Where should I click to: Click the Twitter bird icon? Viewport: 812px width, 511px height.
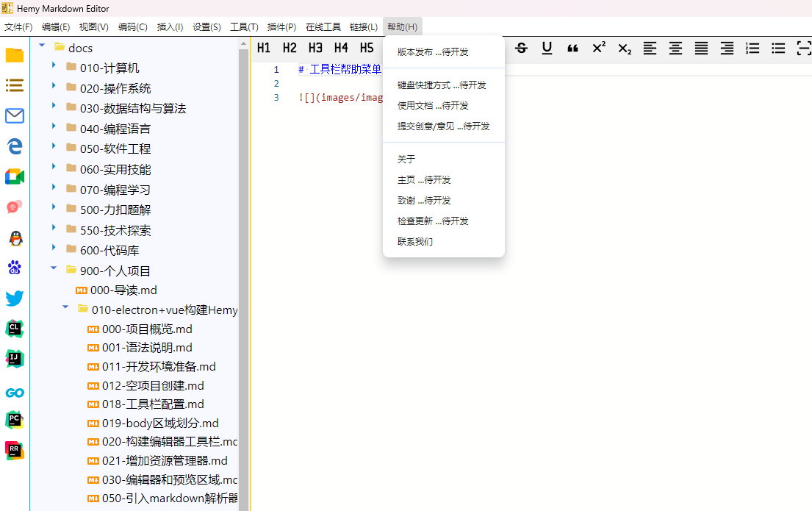(x=15, y=298)
